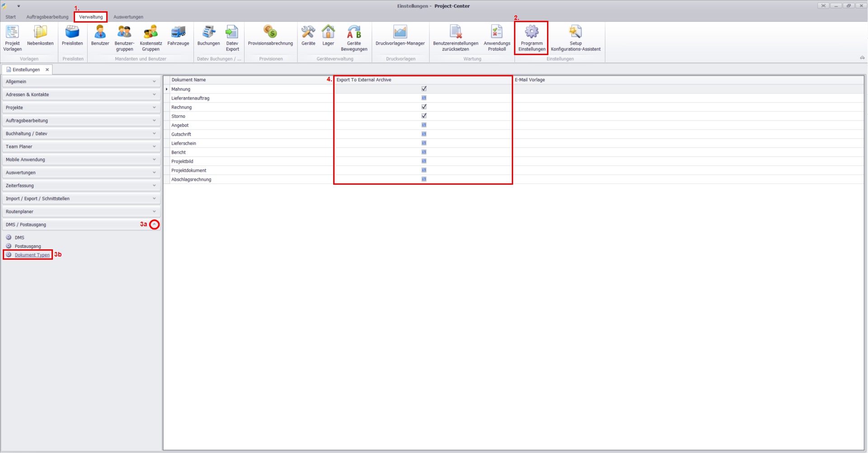The height and width of the screenshot is (453, 868).
Task: Uncheck Export To External Archive for Mahnung
Action: 424,89
